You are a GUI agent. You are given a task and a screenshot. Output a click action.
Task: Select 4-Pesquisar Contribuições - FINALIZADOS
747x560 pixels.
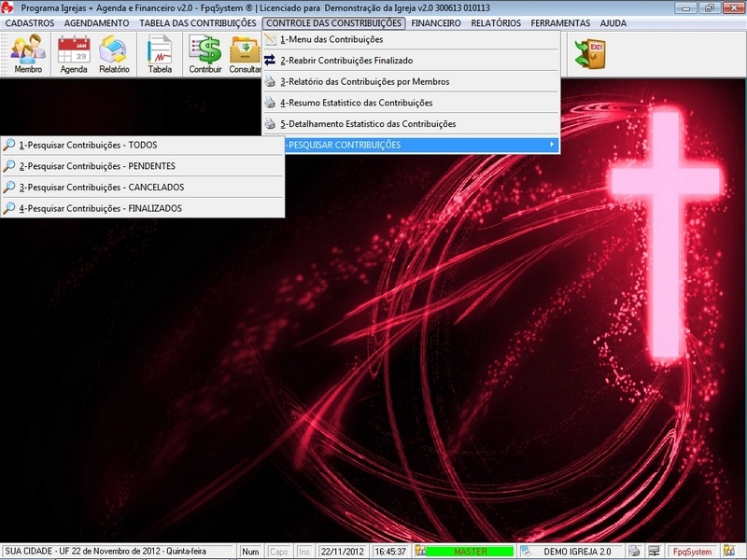click(143, 208)
